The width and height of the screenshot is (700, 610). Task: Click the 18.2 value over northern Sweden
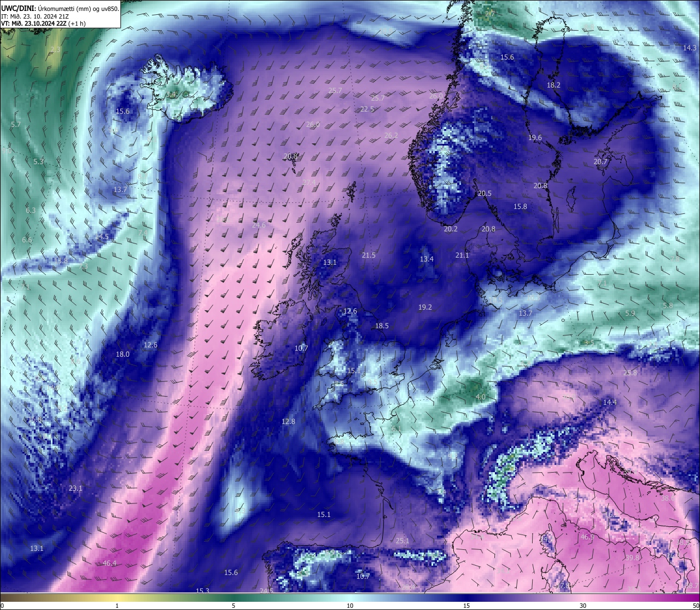pyautogui.click(x=553, y=85)
